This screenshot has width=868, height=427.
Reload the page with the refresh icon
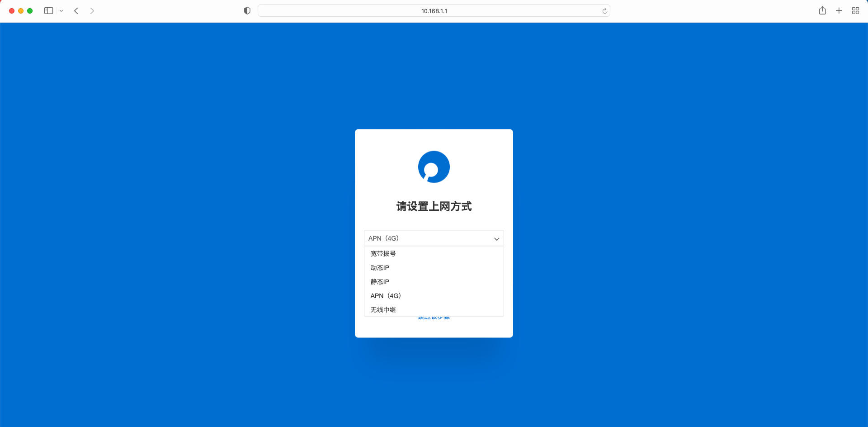pos(604,10)
